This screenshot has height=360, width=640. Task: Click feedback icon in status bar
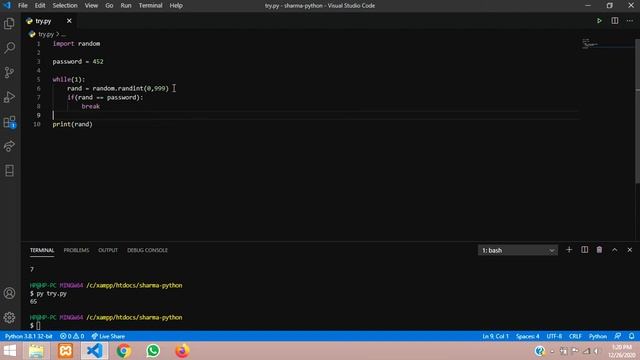point(618,336)
